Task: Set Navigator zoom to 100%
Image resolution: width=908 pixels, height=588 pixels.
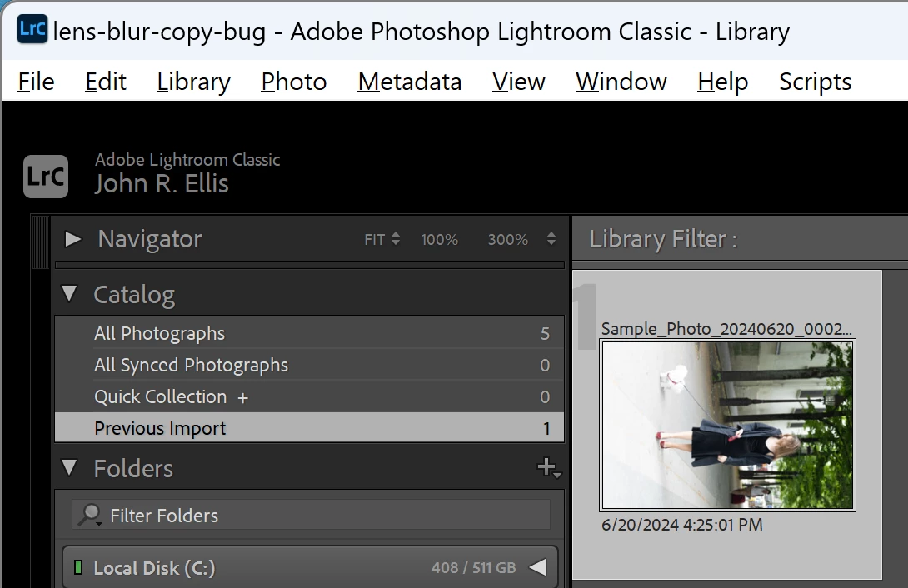Action: coord(439,240)
